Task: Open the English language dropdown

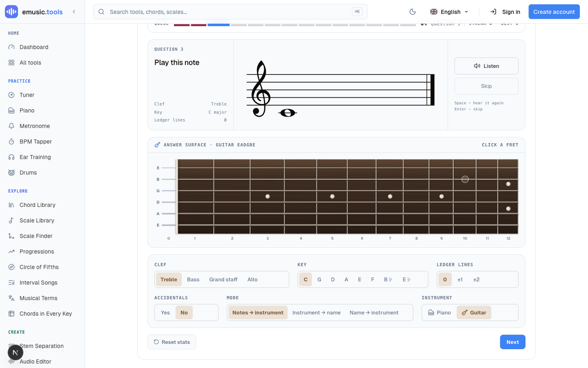Action: pos(449,12)
